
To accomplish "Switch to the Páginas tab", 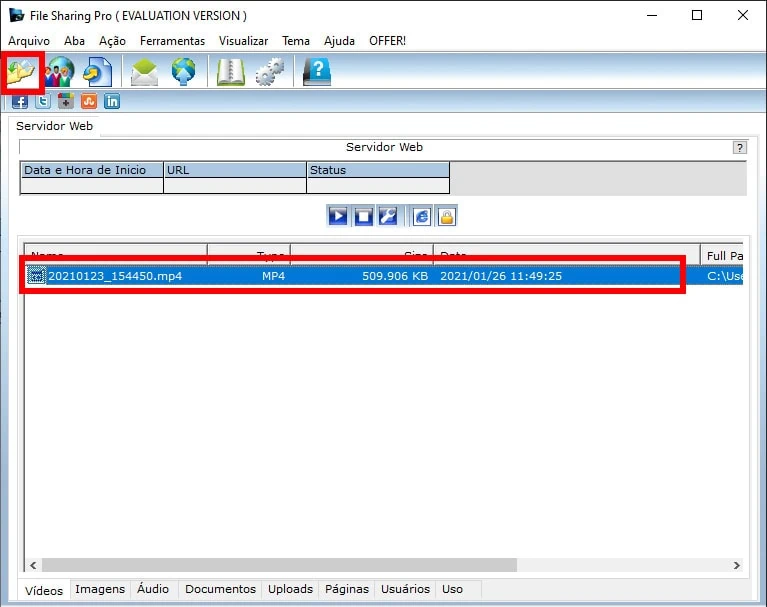I will (x=347, y=589).
